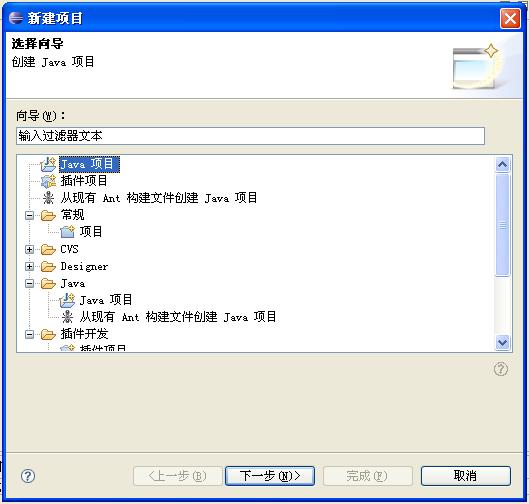Click the help icon at the dialog's bottom left
Image resolution: width=529 pixels, height=504 pixels.
click(28, 476)
